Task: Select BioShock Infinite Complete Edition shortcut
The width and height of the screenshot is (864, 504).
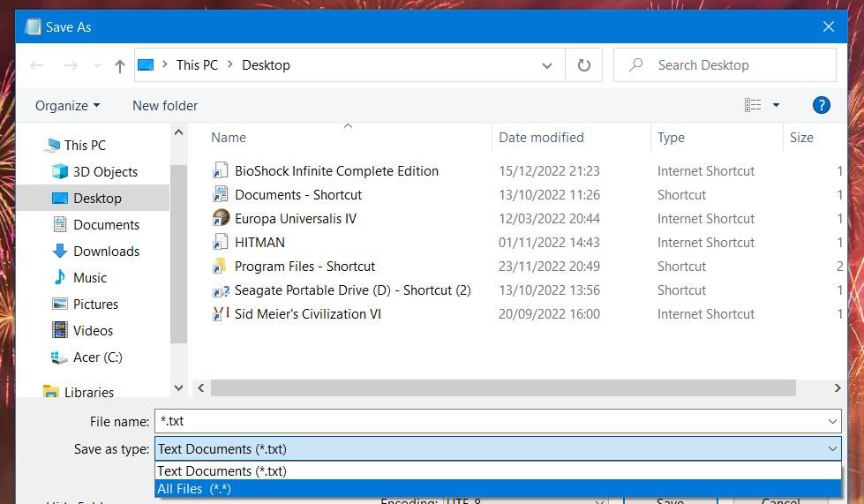Action: [336, 171]
